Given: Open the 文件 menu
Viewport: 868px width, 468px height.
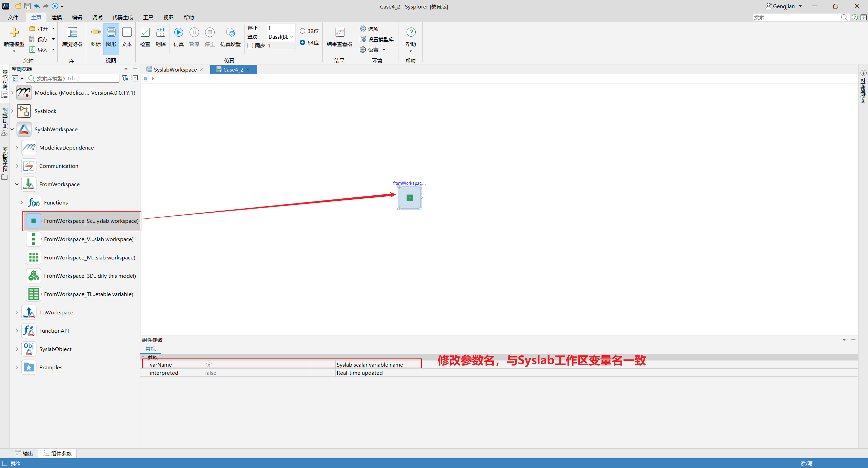Looking at the screenshot, I should tap(13, 17).
